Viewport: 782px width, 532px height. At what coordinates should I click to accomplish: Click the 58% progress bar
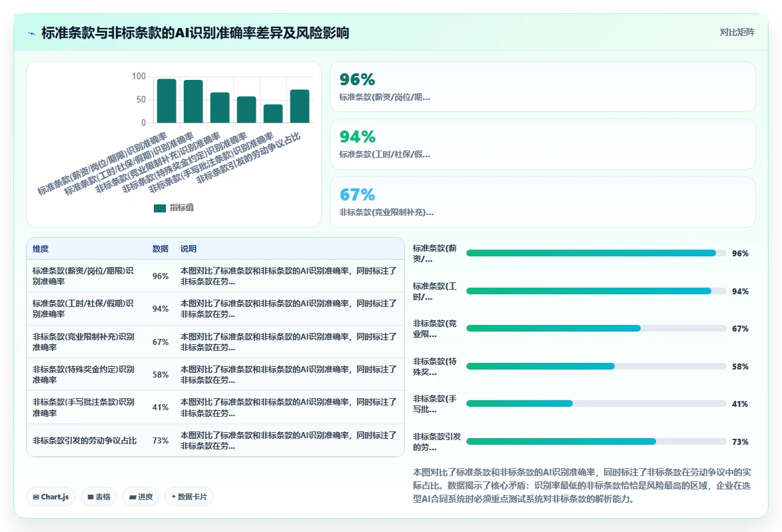[596, 366]
